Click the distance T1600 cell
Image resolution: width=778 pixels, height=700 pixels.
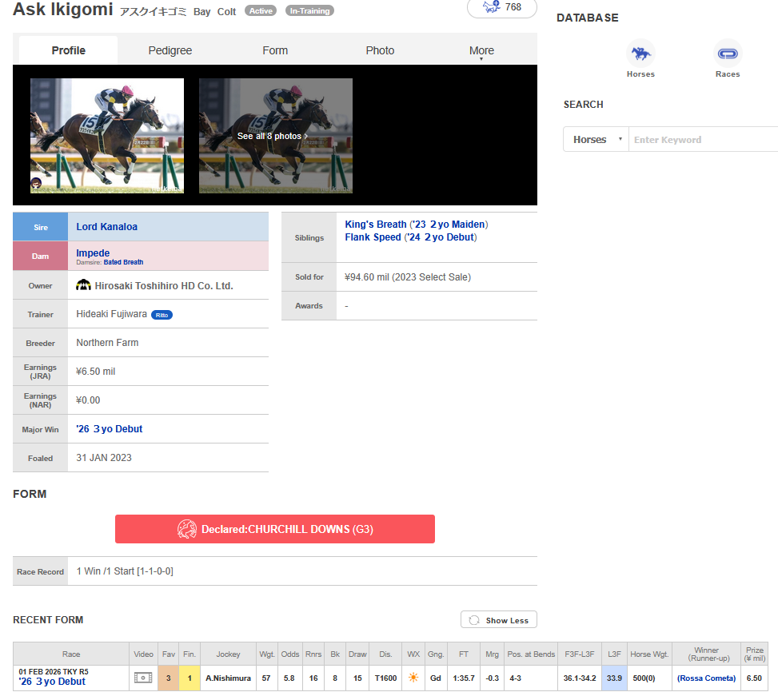tap(385, 678)
